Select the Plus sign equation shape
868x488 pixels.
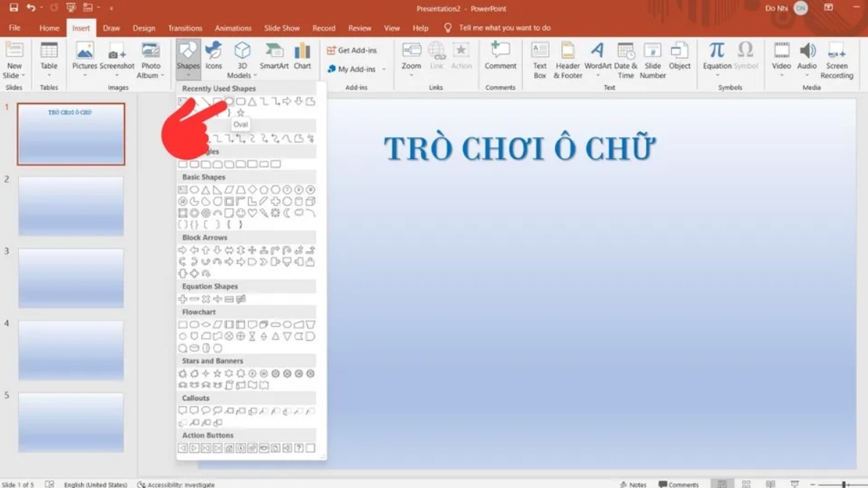click(x=182, y=299)
